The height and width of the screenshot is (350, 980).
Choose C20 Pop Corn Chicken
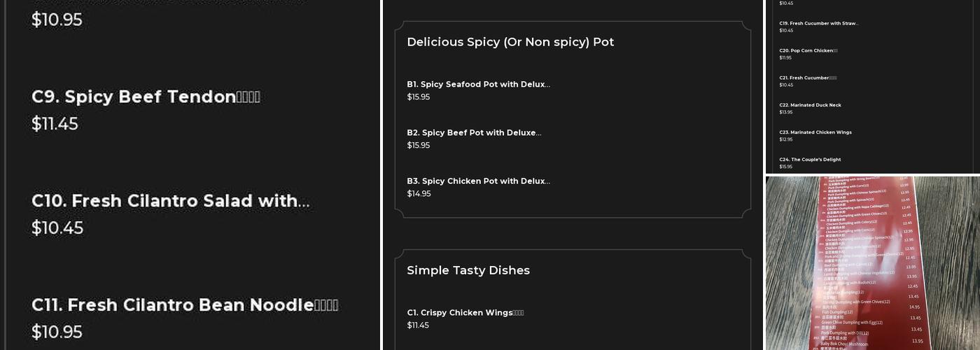coord(808,51)
